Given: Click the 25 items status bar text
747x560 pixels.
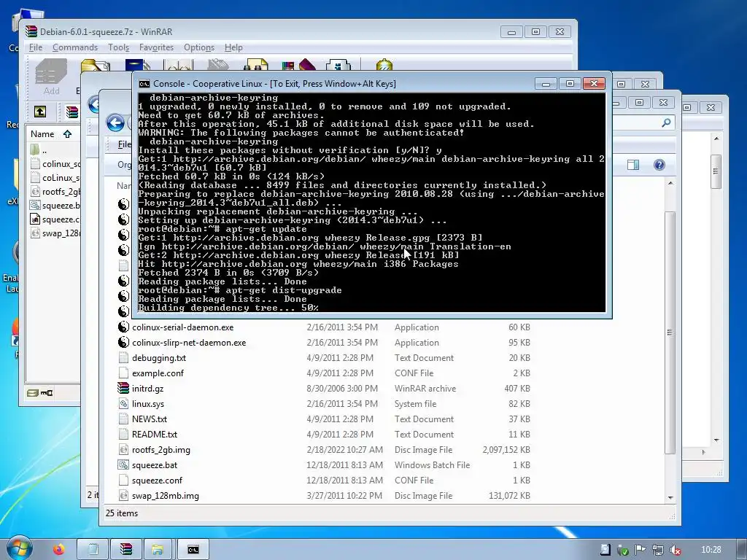Looking at the screenshot, I should coord(122,513).
